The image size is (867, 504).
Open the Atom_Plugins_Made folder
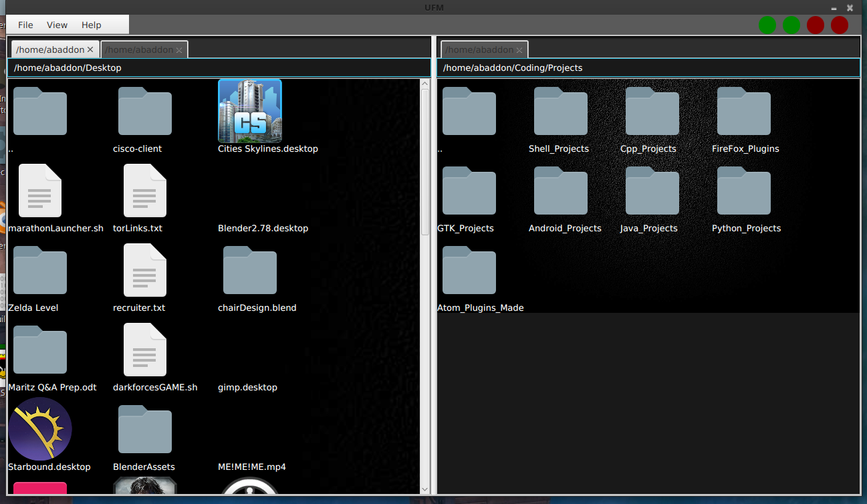point(469,270)
